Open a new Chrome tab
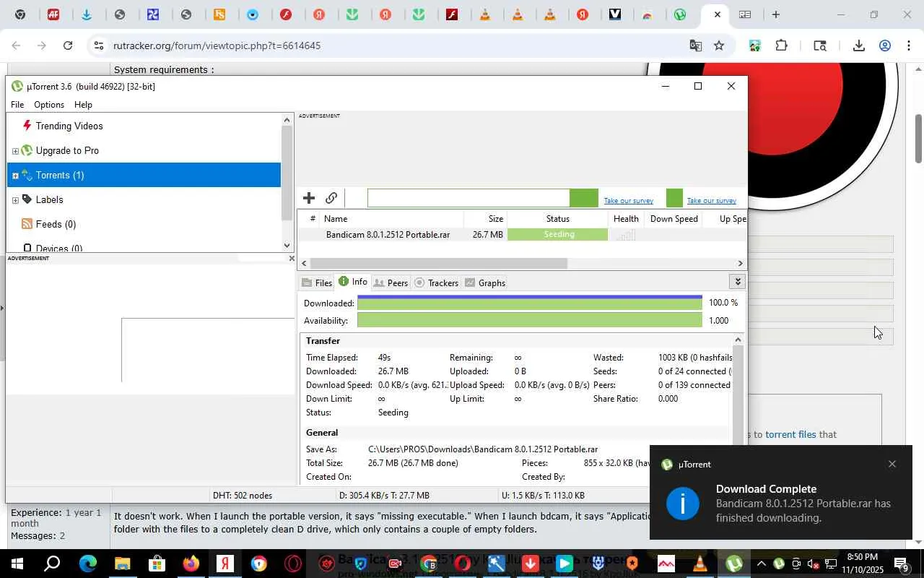924x578 pixels. (x=776, y=14)
